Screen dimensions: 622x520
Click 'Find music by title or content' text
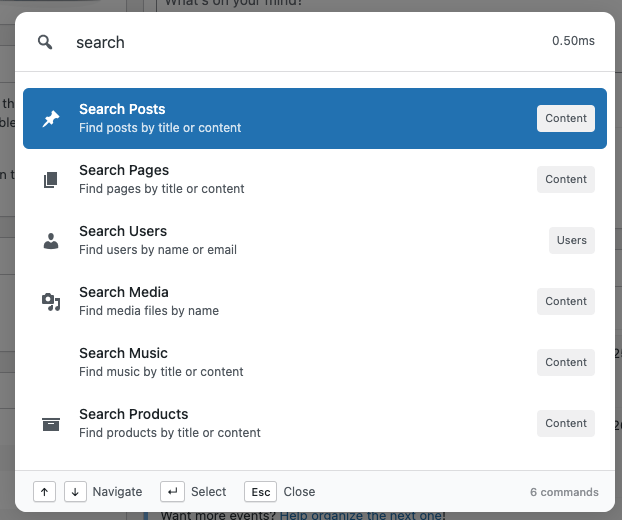click(x=161, y=372)
